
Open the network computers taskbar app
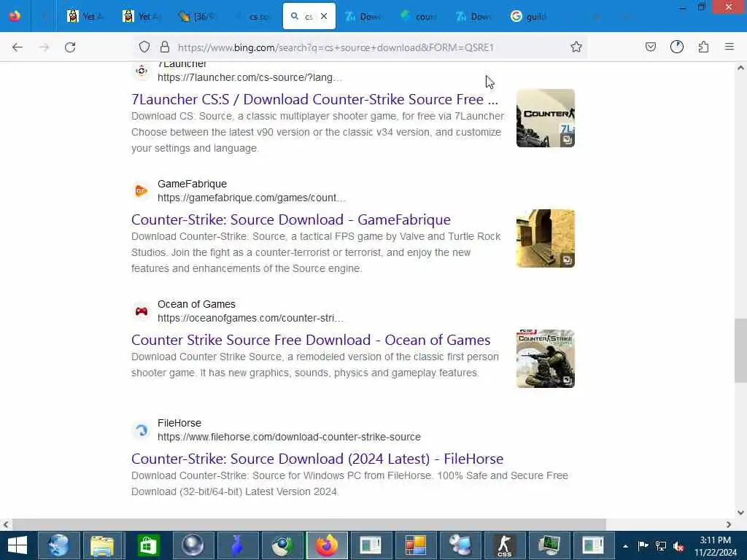pos(460,545)
